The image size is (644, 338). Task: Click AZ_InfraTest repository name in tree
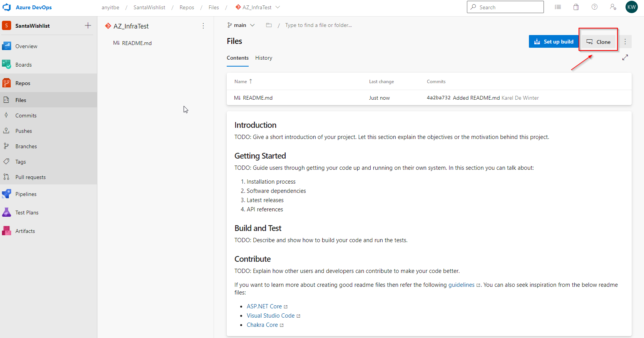pos(131,26)
